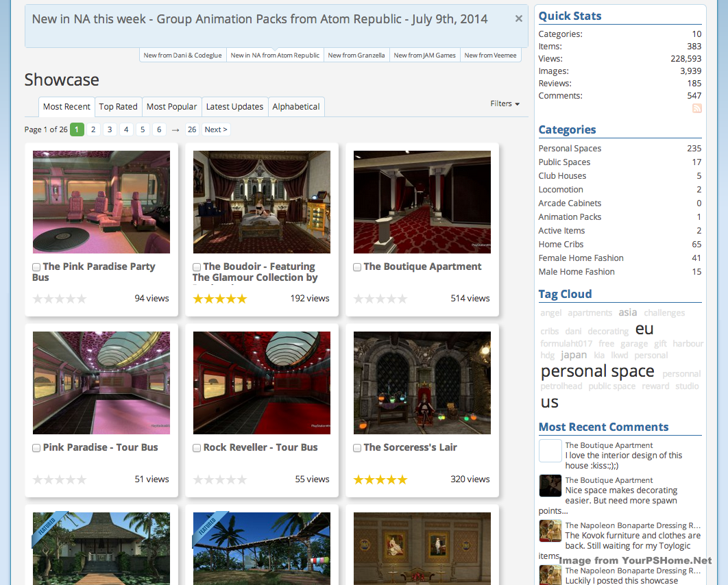Screen dimensions: 728x585
Task: Filter by the 'japan' tag
Action: (574, 356)
